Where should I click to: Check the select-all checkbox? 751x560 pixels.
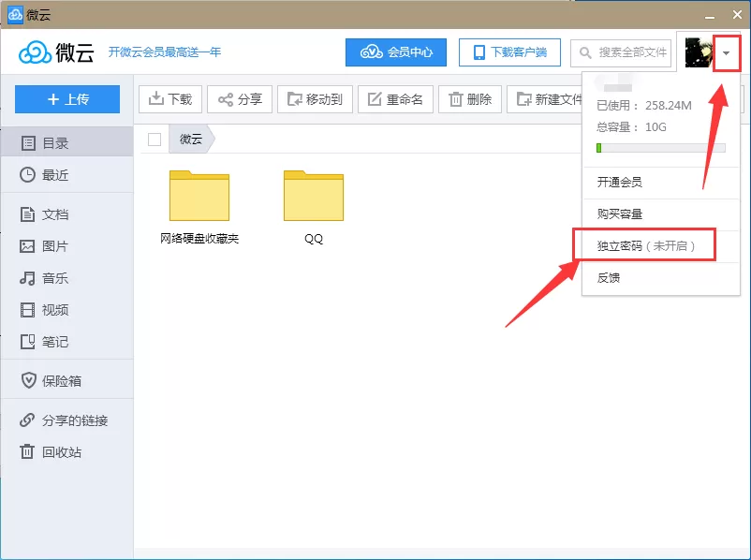pos(155,140)
